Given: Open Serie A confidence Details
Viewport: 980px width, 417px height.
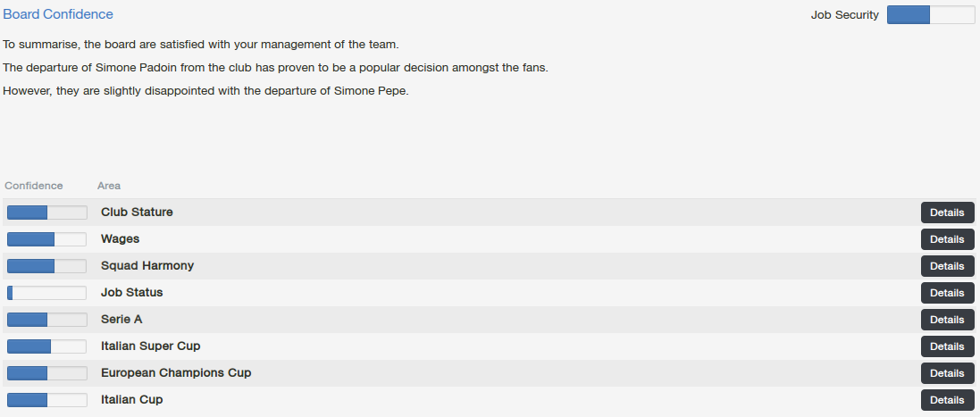Looking at the screenshot, I should pos(947,320).
